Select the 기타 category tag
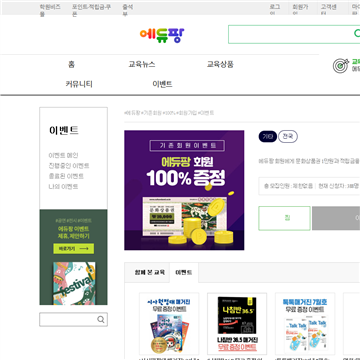Image resolution: width=360 pixels, height=360 pixels. click(268, 136)
